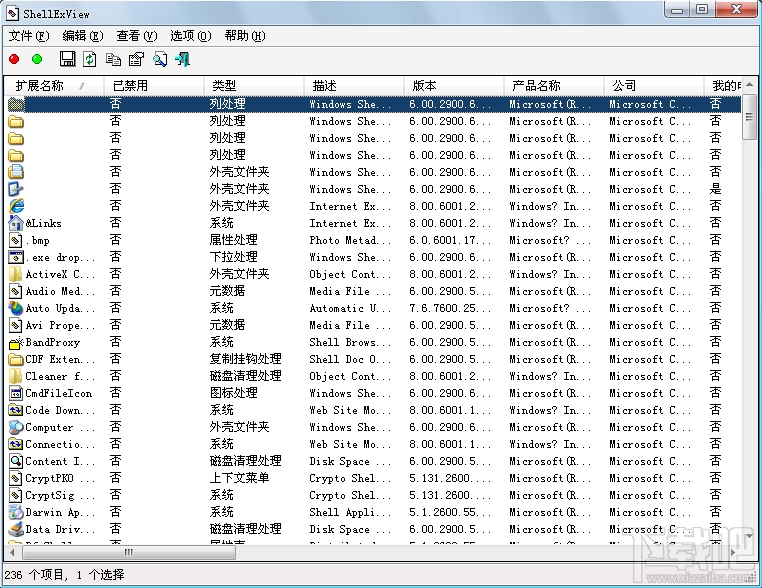Click the Internet Explorer row icon
Screen dimensions: 762x588
[16, 206]
